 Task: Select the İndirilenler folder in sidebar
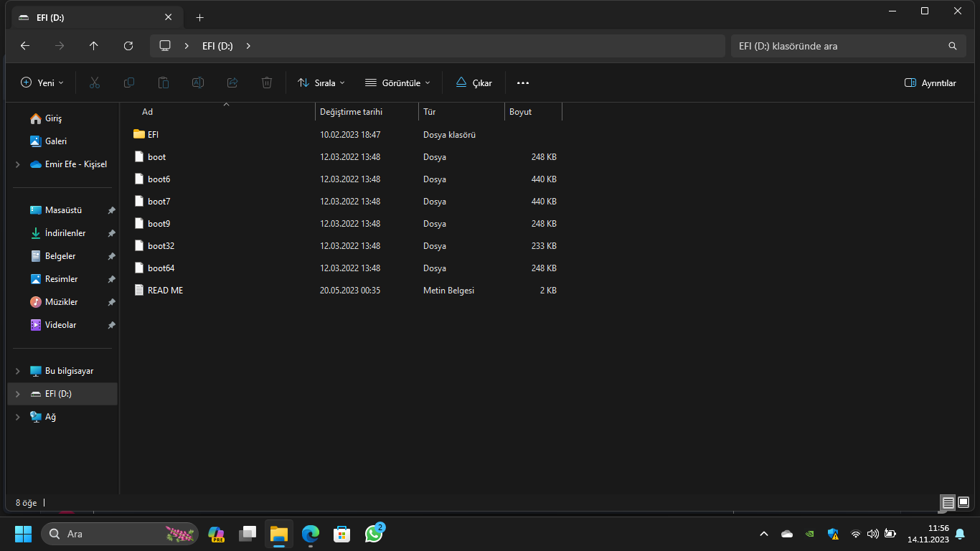point(65,233)
